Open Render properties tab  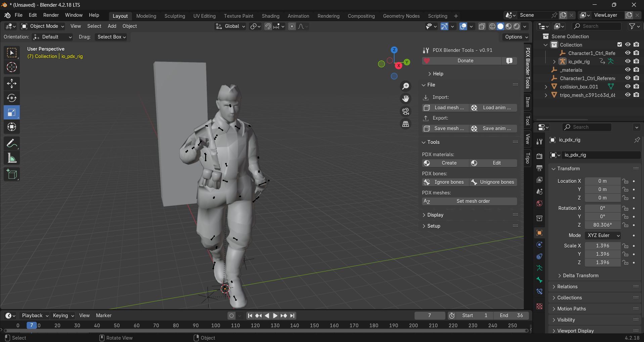[539, 156]
